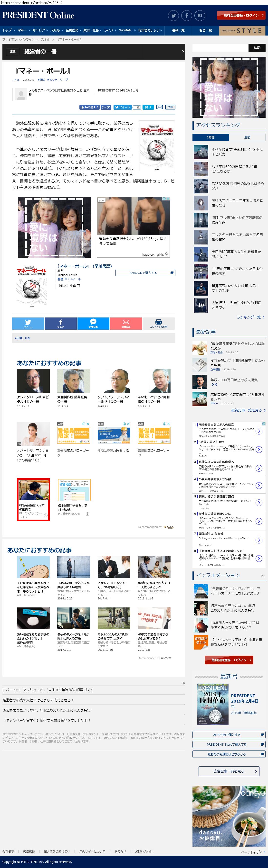Click the red envelope 会員登録 button
Image resolution: width=268 pixels, height=868 pixels.
click(126, 324)
